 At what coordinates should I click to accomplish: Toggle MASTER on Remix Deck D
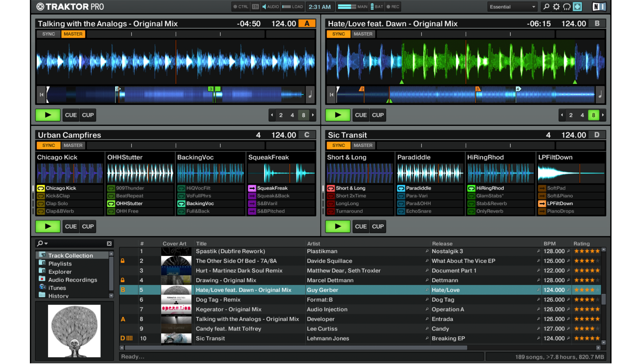[363, 145]
